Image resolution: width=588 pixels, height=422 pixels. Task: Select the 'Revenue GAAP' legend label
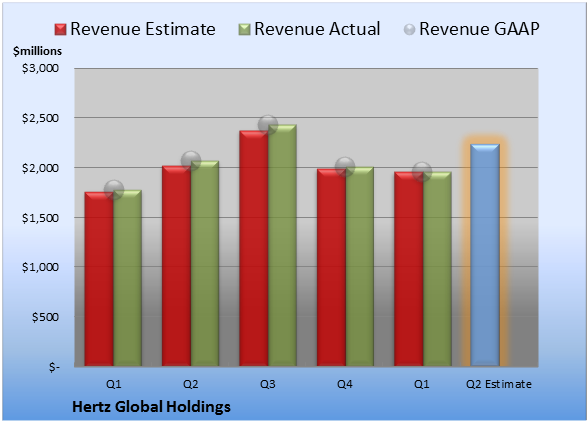[479, 29]
